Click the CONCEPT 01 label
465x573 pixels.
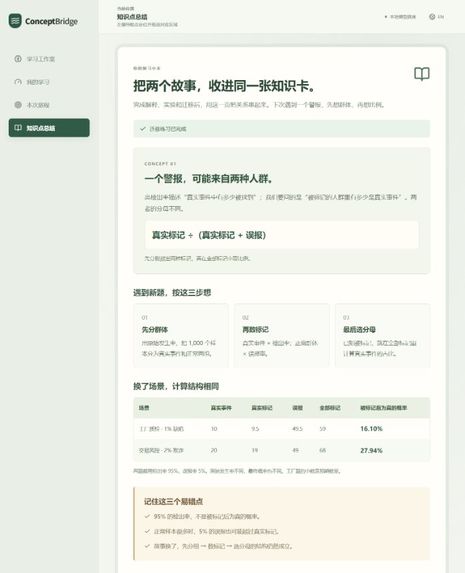tap(160, 164)
